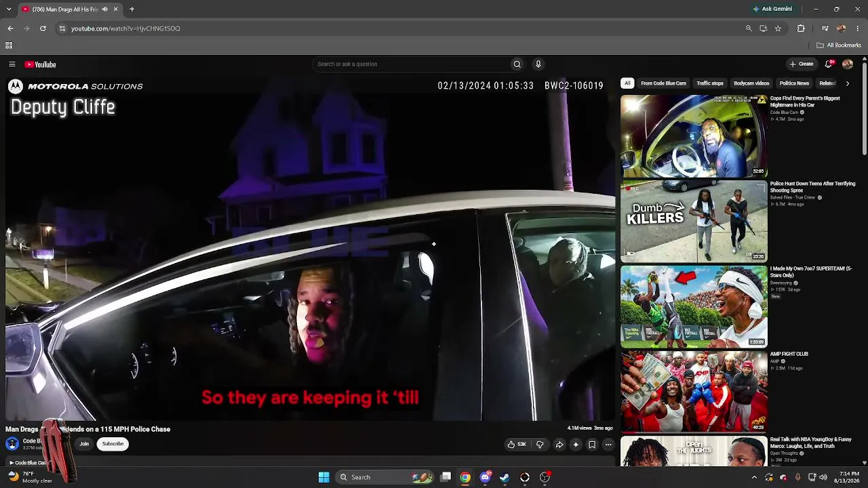Screen dimensions: 868x488
Task: Open the Chrome three-dot menu
Action: click(858, 28)
